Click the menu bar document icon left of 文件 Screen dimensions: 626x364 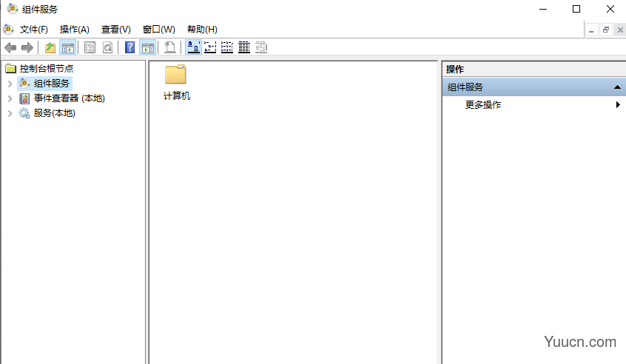coord(8,29)
